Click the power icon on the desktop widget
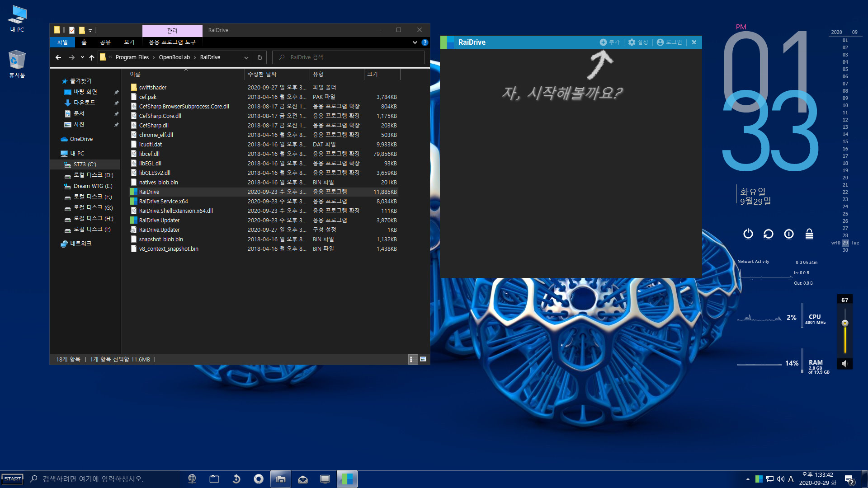Screen dimensions: 868x488 coord(748,234)
